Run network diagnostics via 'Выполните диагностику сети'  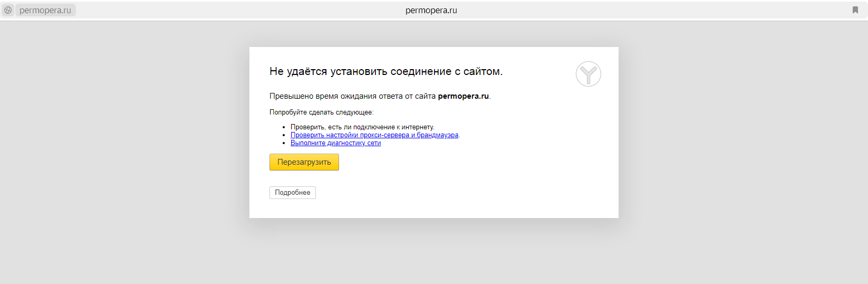(335, 143)
